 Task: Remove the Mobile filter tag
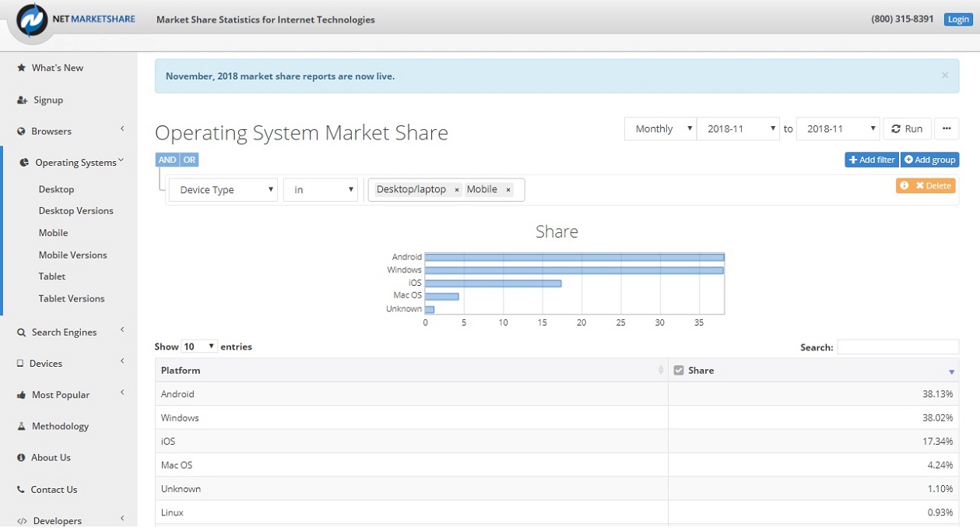tap(508, 190)
